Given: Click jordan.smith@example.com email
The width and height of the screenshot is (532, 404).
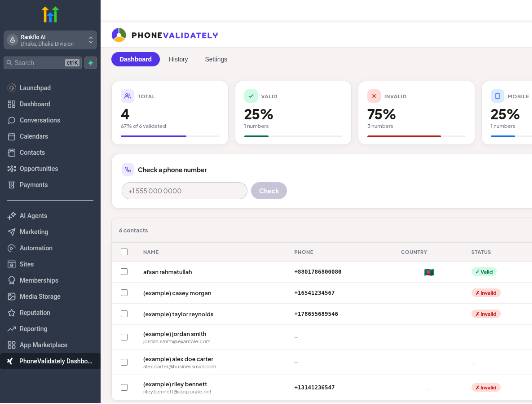Looking at the screenshot, I should coord(177,341).
